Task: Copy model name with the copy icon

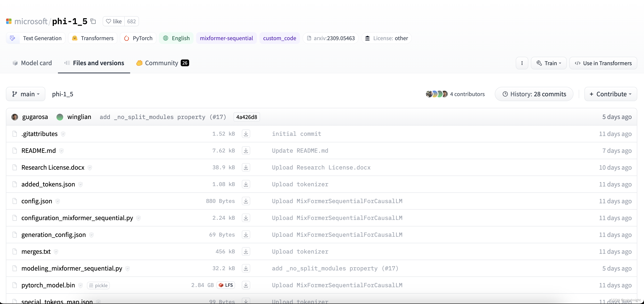Action: (x=93, y=21)
